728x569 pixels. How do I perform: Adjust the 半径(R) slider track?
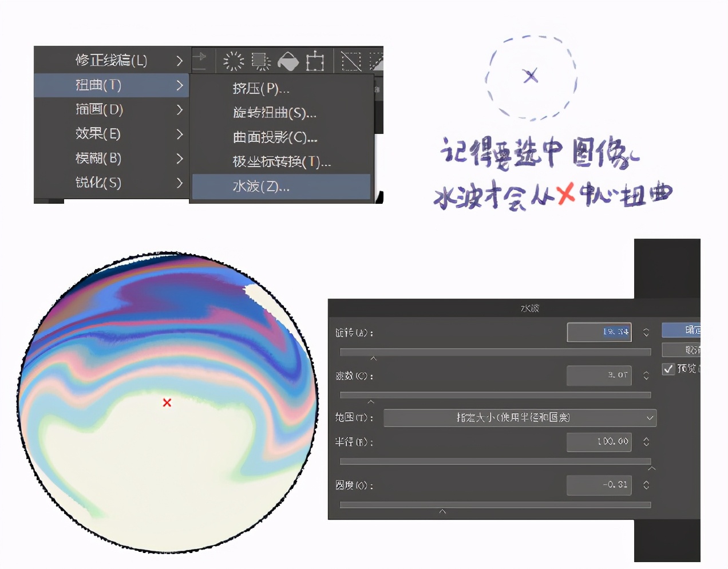[x=495, y=461]
